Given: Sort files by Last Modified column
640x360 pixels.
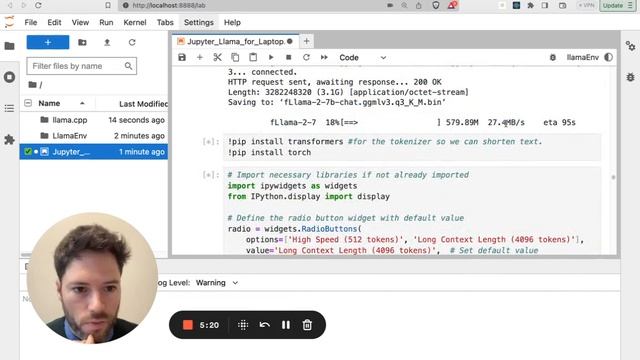Looking at the screenshot, I should tap(143, 104).
